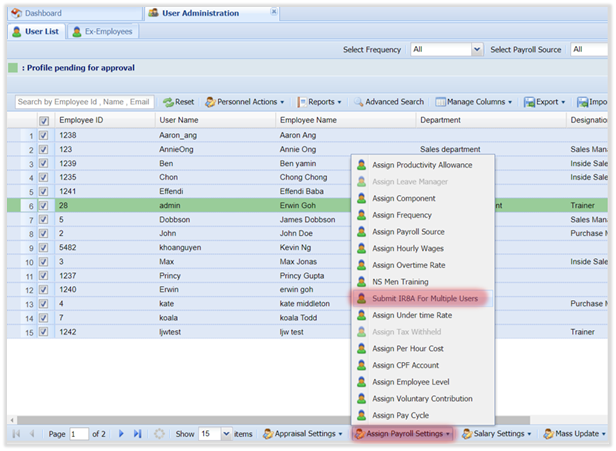Click the refresh icon in pagination bar
Image resolution: width=616 pixels, height=451 pixels.
[x=158, y=434]
